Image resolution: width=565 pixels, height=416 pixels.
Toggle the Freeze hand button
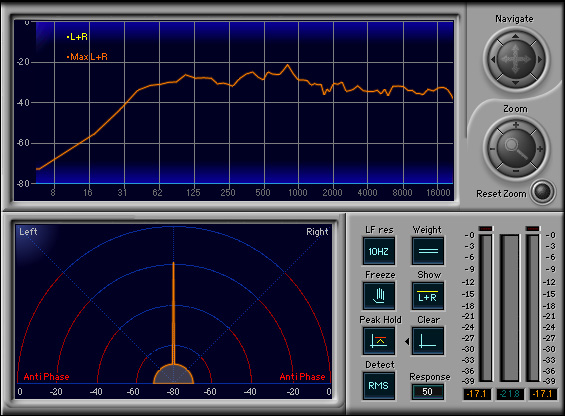click(x=379, y=296)
